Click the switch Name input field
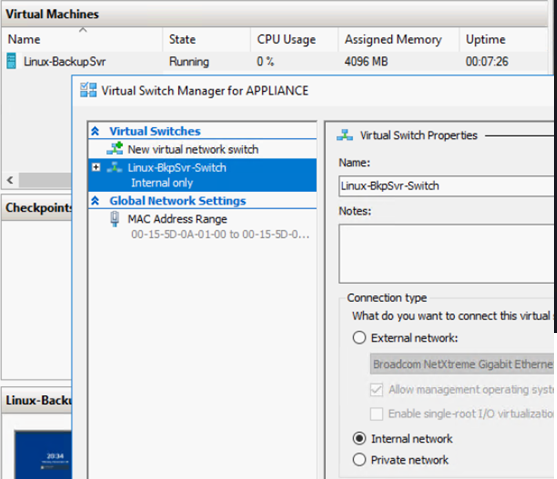This screenshot has height=479, width=557. coord(446,186)
